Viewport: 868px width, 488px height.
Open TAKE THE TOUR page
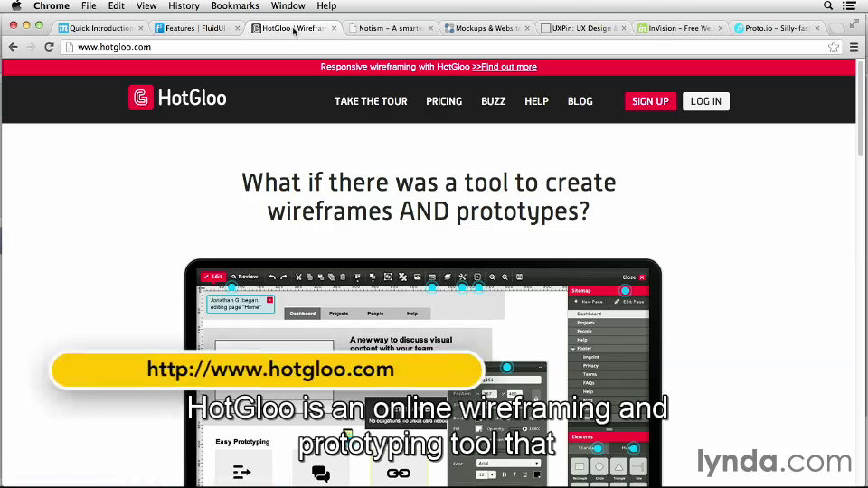[371, 101]
